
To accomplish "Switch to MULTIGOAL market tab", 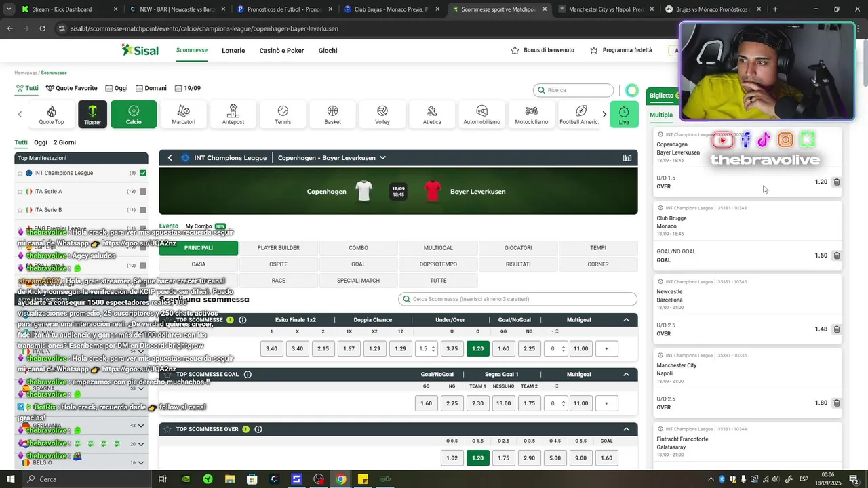I will pos(438,248).
